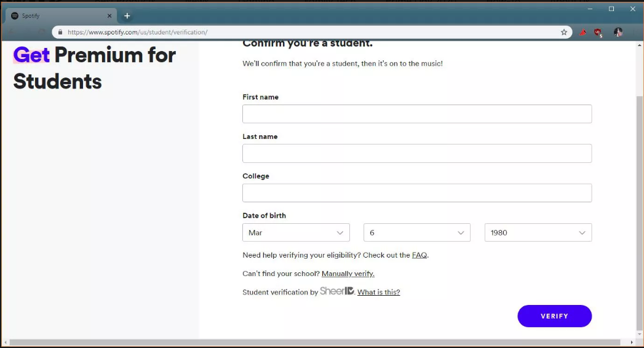Click the SheerID logo
Image resolution: width=644 pixels, height=348 pixels.
(337, 291)
